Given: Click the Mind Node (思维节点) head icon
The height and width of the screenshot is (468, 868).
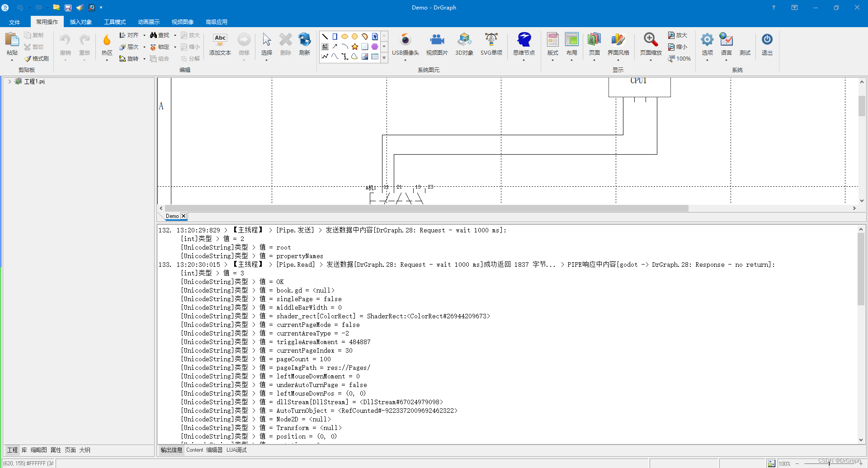Looking at the screenshot, I should (524, 40).
